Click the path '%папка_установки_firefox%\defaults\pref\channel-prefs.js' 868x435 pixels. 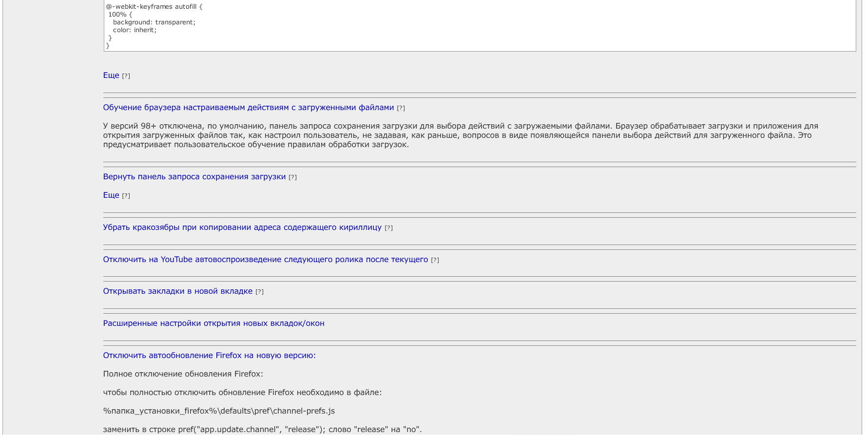click(219, 411)
